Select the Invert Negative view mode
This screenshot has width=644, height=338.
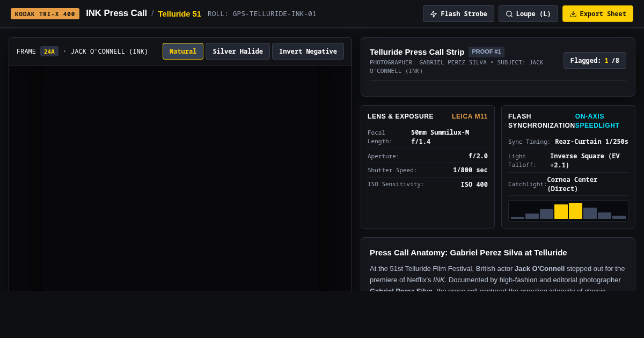tap(308, 52)
